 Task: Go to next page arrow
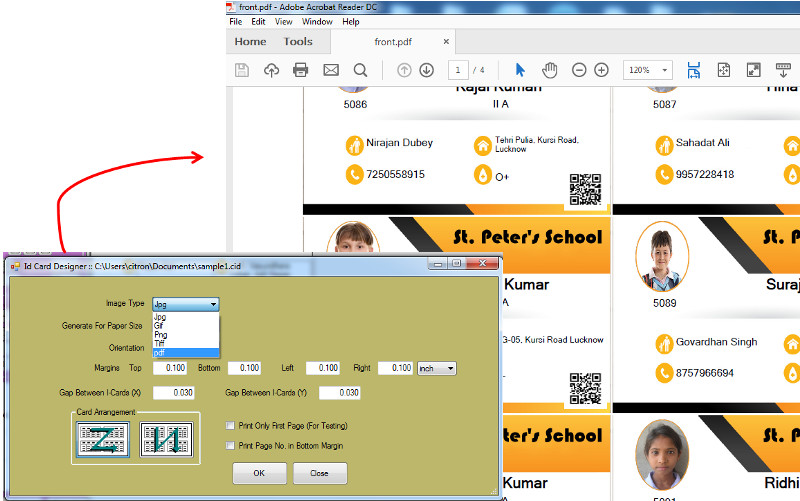click(426, 70)
